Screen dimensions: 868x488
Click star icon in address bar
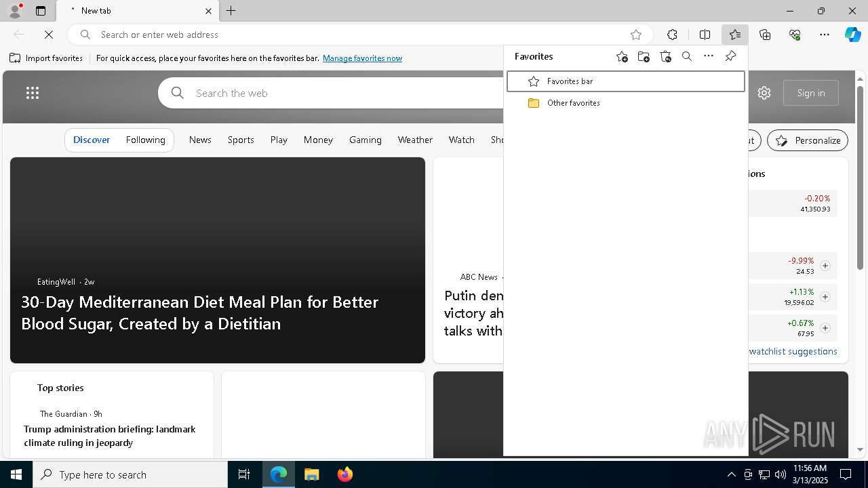[636, 35]
